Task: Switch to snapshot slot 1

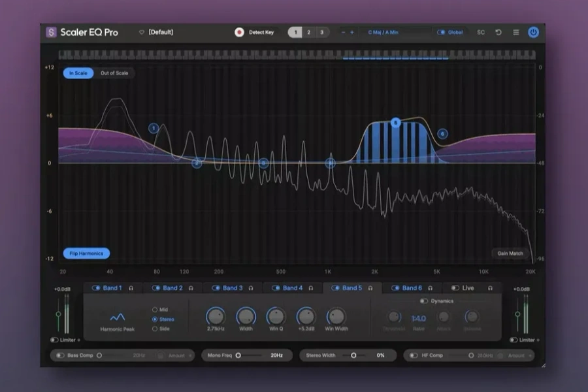Action: pos(295,32)
